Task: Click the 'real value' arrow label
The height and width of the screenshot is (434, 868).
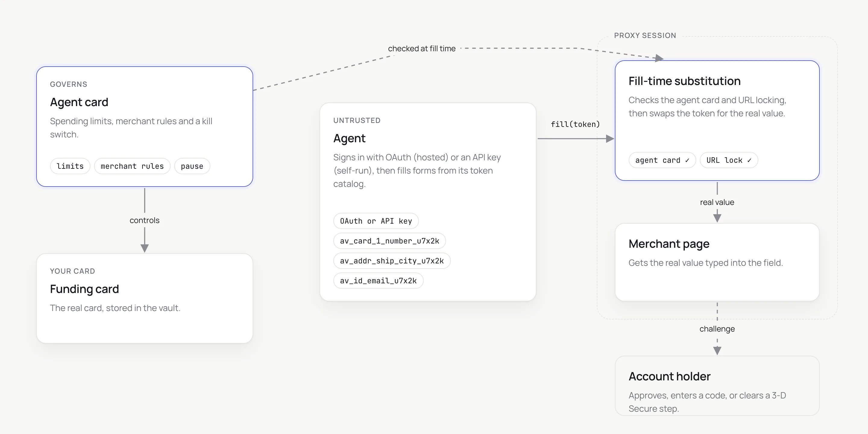Action: (717, 203)
